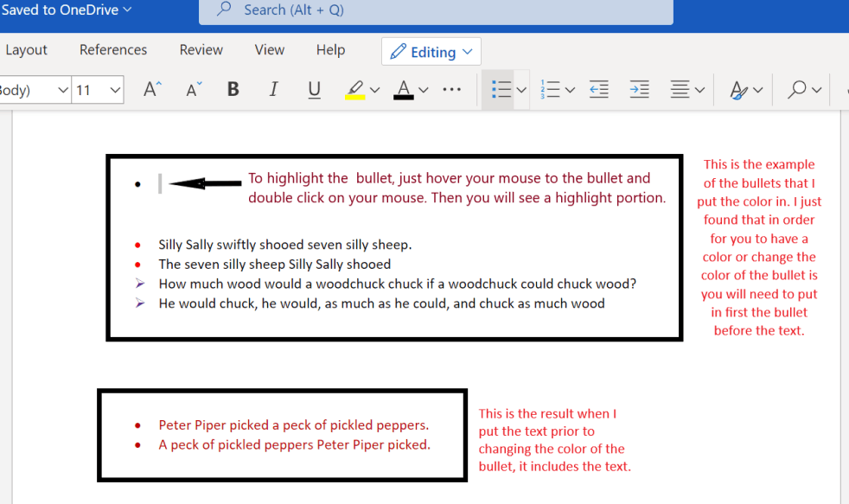
Task: Click text 'Peter Piper picked a peck of pickled peppers.'
Action: point(293,425)
